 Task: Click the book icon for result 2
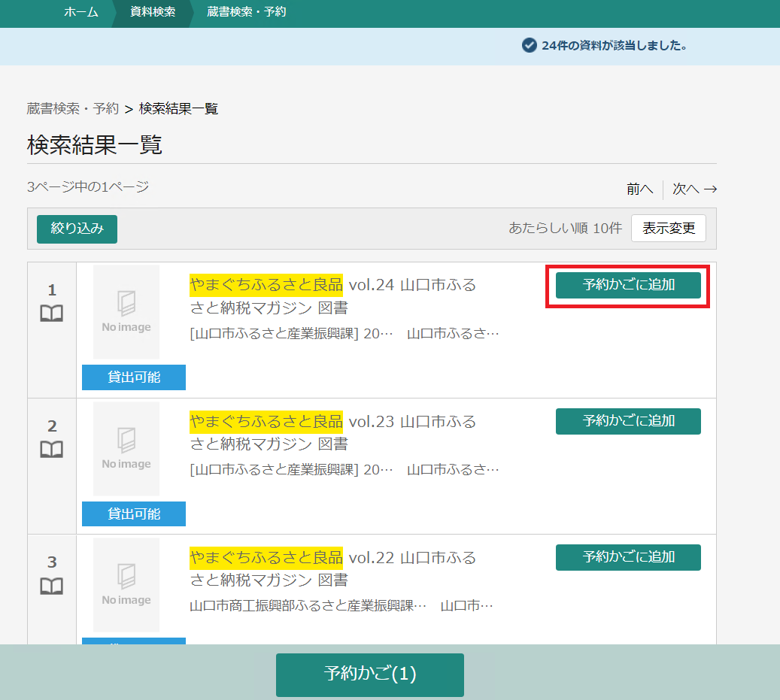(51, 450)
